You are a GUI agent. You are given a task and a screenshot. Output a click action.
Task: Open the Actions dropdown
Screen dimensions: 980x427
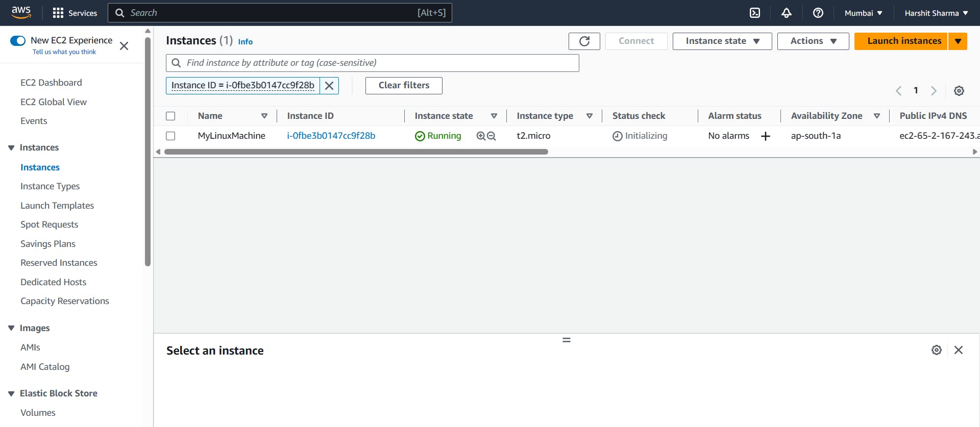pyautogui.click(x=813, y=41)
